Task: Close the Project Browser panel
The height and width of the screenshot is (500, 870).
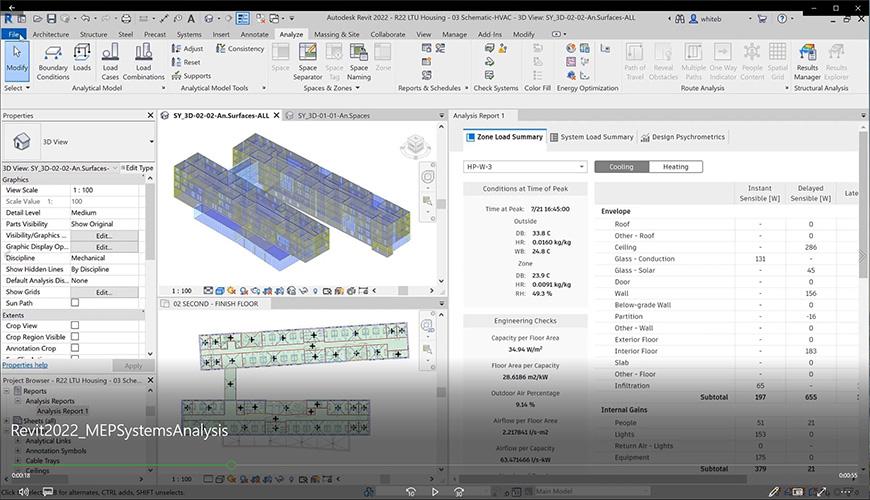Action: point(150,380)
